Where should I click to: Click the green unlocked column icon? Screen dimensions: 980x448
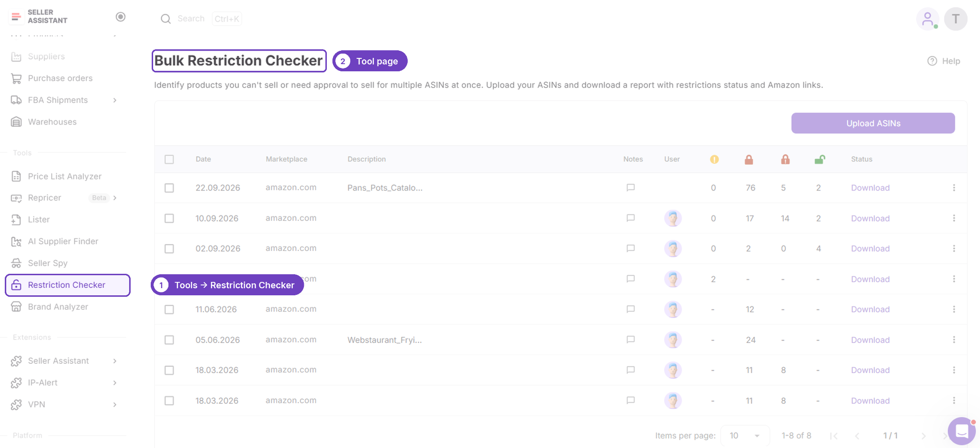coord(820,159)
